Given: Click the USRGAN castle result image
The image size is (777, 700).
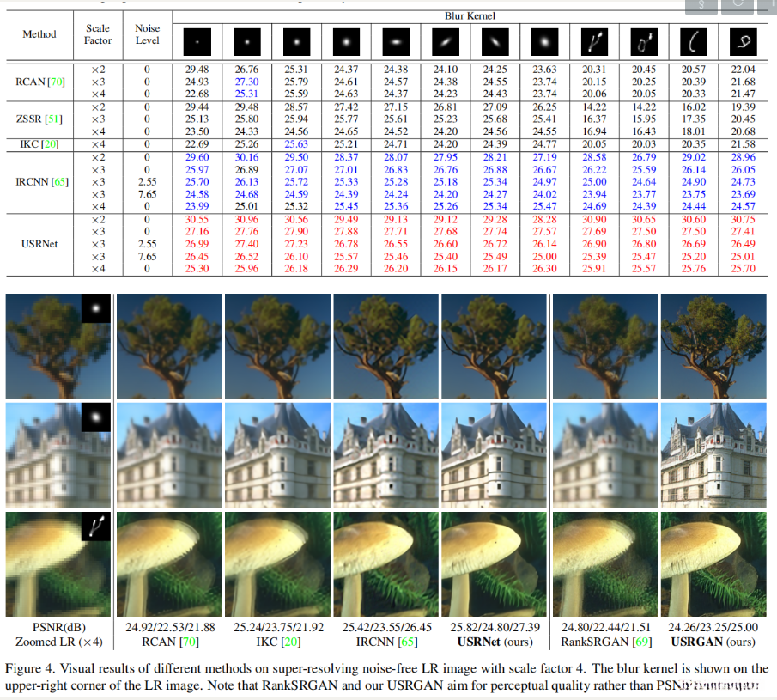Looking at the screenshot, I should [x=713, y=455].
